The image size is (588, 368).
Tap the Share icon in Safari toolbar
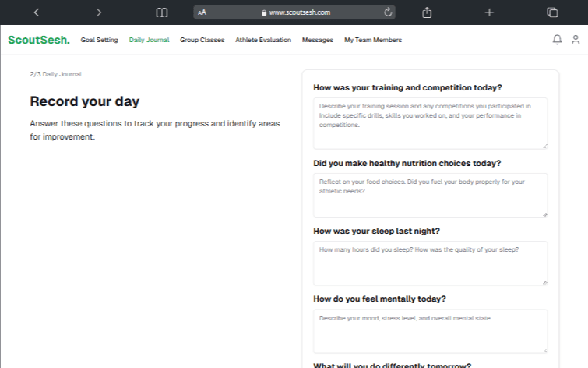click(x=427, y=12)
